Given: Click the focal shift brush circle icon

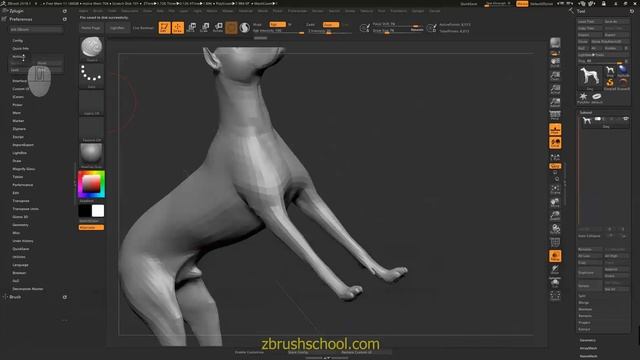Looking at the screenshot, I should click(x=364, y=28).
